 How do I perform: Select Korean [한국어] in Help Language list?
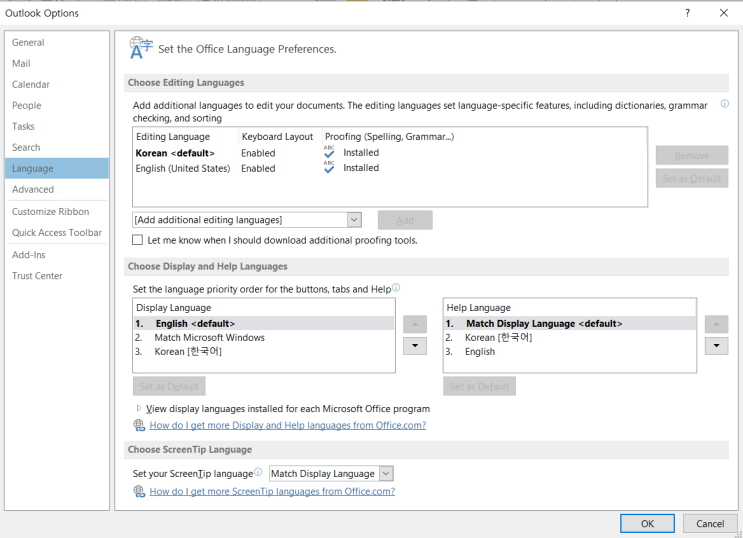[570, 337]
